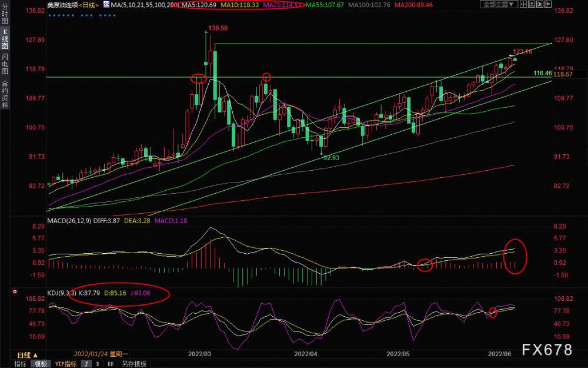
Task: Click the 118.67 current price tag
Action: (x=563, y=74)
